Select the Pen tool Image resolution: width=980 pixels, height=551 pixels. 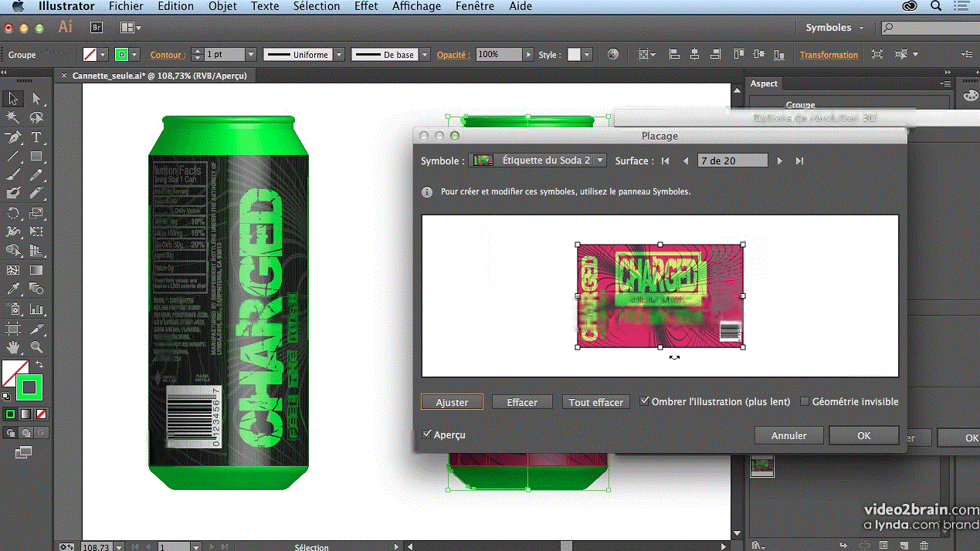(13, 137)
